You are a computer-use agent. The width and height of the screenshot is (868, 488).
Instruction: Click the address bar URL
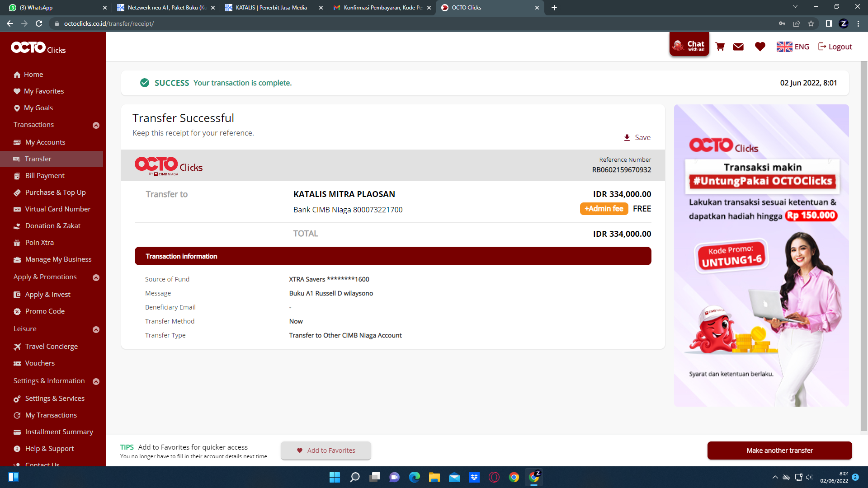109,23
